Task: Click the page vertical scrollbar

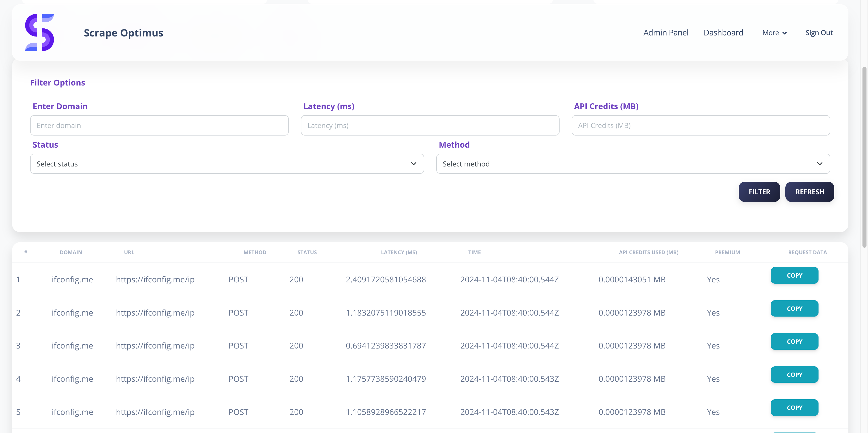Action: [x=864, y=157]
